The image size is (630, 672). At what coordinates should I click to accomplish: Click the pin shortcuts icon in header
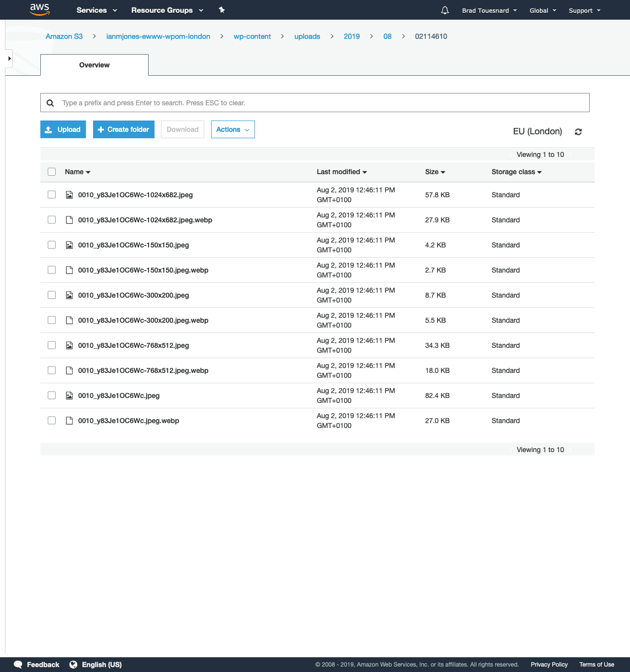pos(222,10)
